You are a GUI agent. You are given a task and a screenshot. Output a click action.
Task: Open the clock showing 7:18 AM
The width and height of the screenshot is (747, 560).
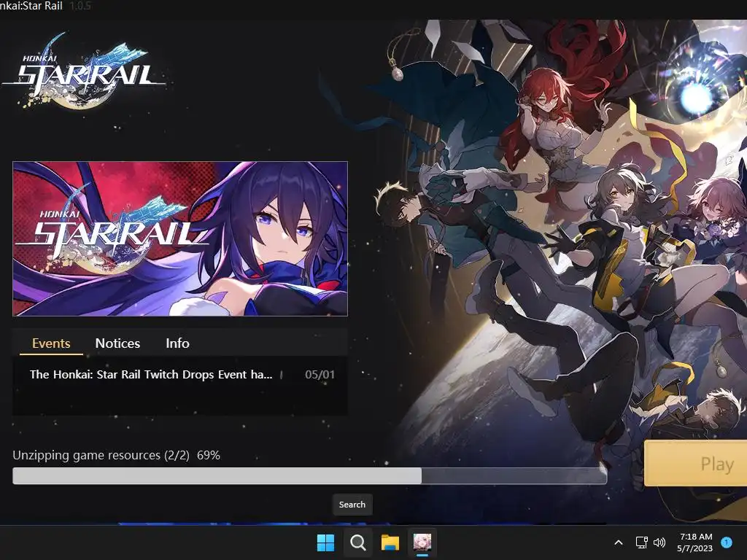(695, 542)
